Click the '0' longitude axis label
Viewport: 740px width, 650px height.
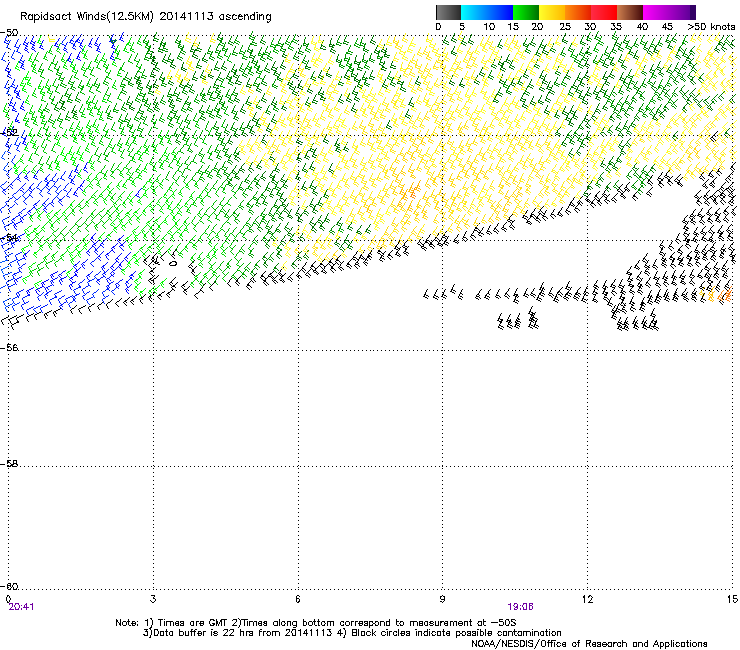click(x=8, y=599)
